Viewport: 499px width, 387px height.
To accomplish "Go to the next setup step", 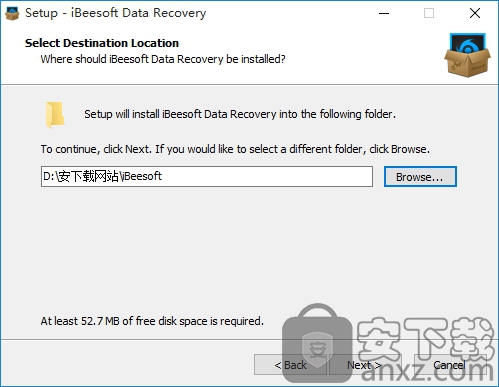I will (x=364, y=365).
